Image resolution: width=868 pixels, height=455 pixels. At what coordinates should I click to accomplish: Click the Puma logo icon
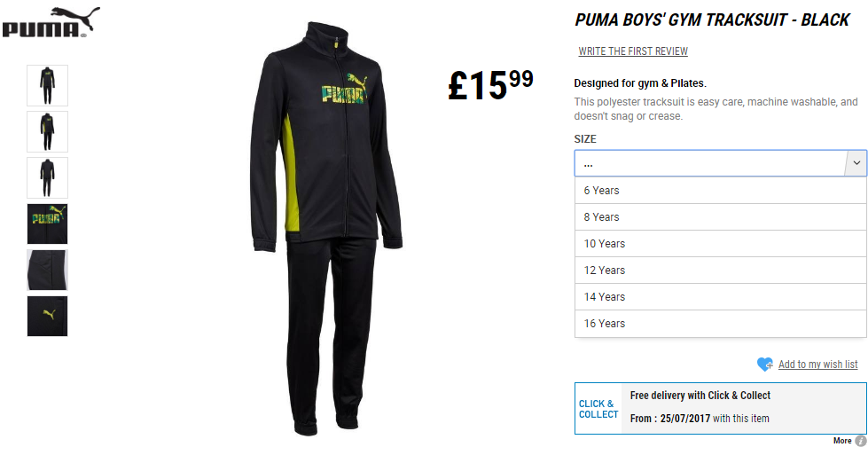click(x=51, y=23)
